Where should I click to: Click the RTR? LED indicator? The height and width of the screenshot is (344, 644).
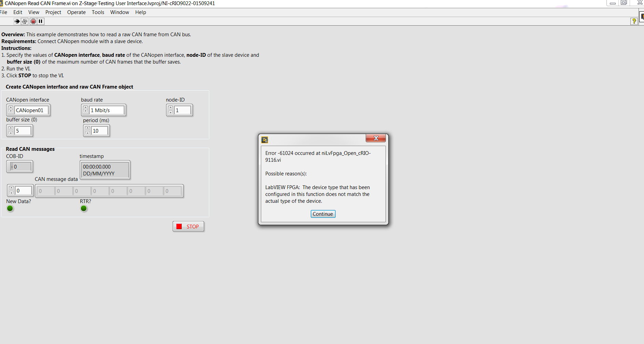[84, 208]
